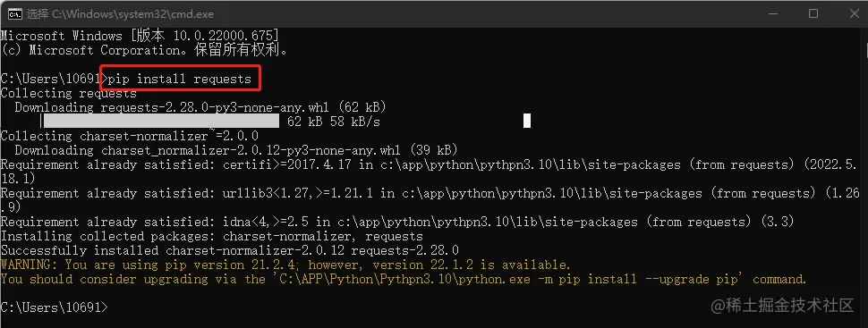868x328 pixels.
Task: Maximize the command prompt window
Action: tap(813, 13)
